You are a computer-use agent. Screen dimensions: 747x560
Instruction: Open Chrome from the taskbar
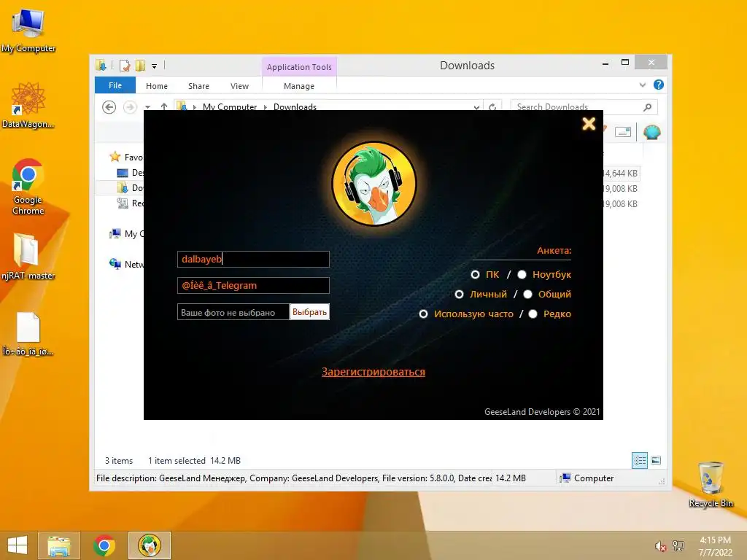point(104,545)
